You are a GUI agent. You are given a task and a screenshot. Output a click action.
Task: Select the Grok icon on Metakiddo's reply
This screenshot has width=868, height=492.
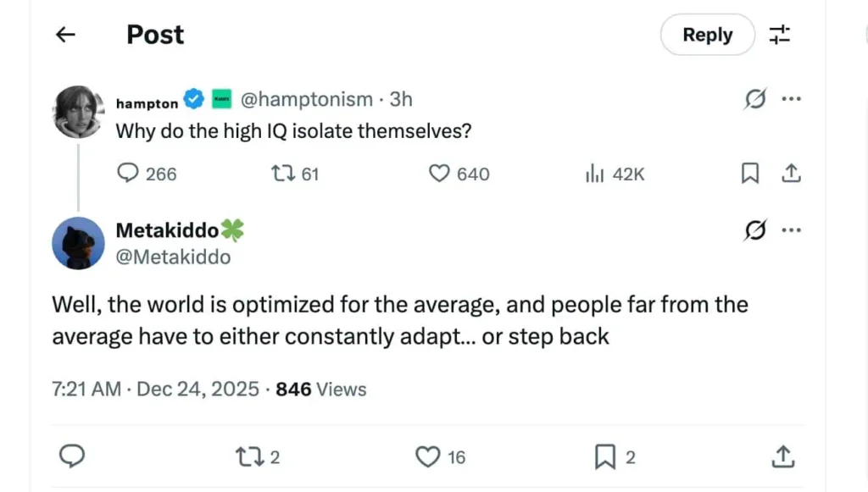pyautogui.click(x=754, y=229)
